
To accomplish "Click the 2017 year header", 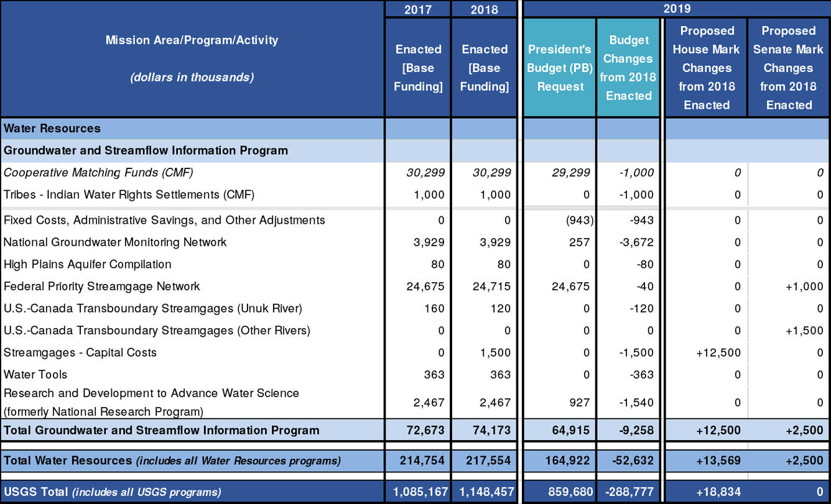I will (x=418, y=9).
